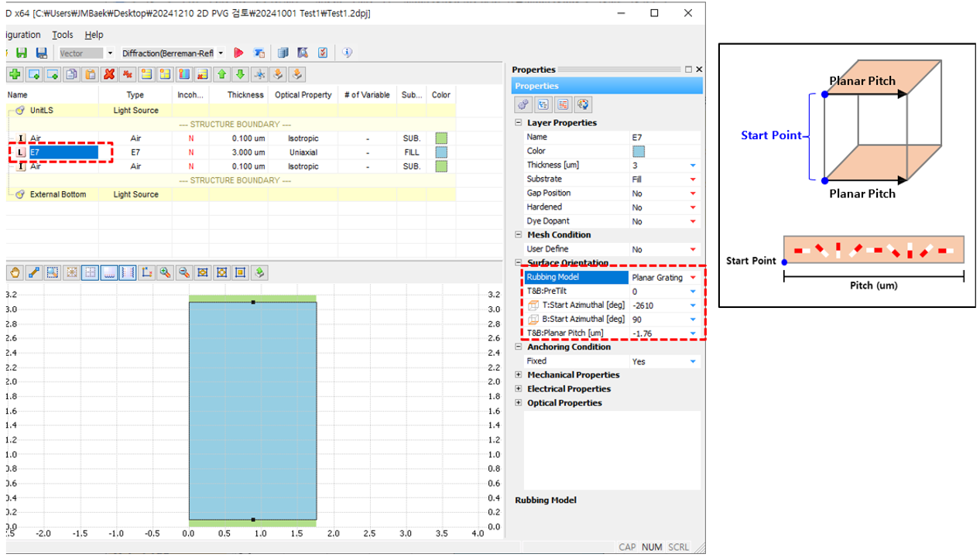Click the red play run-simulation icon
Image resolution: width=980 pixels, height=557 pixels.
(x=238, y=53)
